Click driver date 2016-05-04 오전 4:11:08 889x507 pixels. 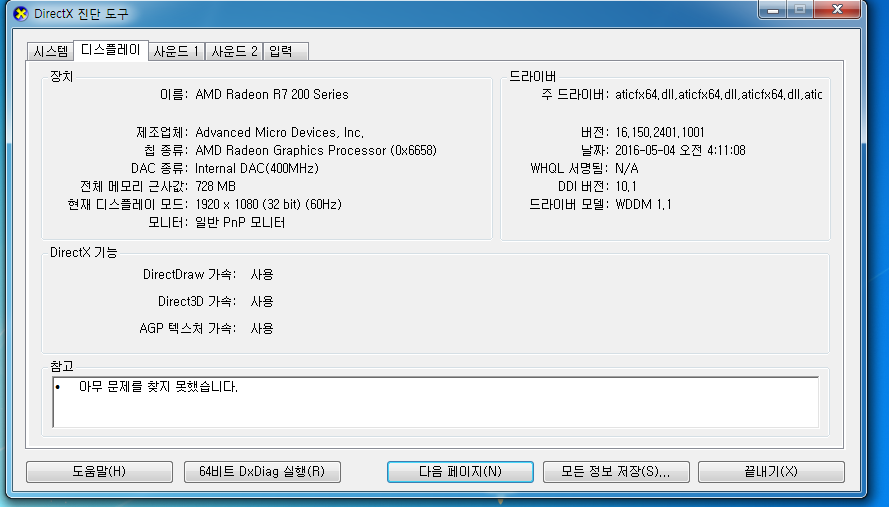pyautogui.click(x=680, y=150)
